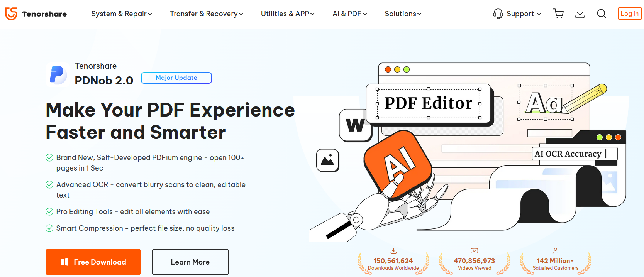Click the orange Free Download button
Screen dimensions: 644x277
point(93,262)
